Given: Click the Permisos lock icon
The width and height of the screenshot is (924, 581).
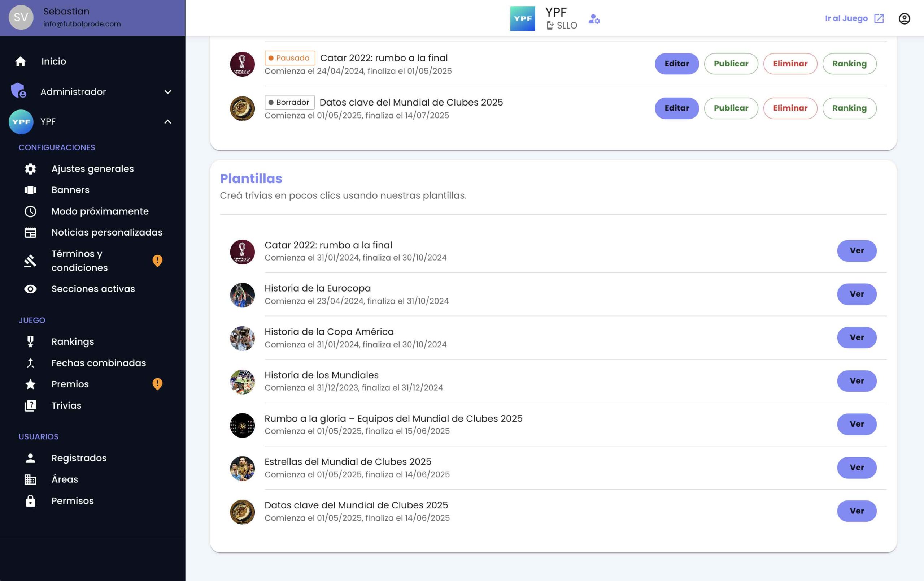Looking at the screenshot, I should pyautogui.click(x=30, y=501).
